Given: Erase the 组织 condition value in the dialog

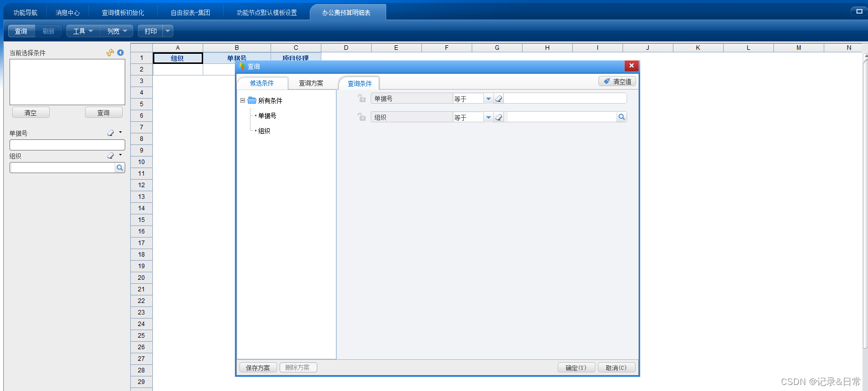Looking at the screenshot, I should [x=499, y=117].
